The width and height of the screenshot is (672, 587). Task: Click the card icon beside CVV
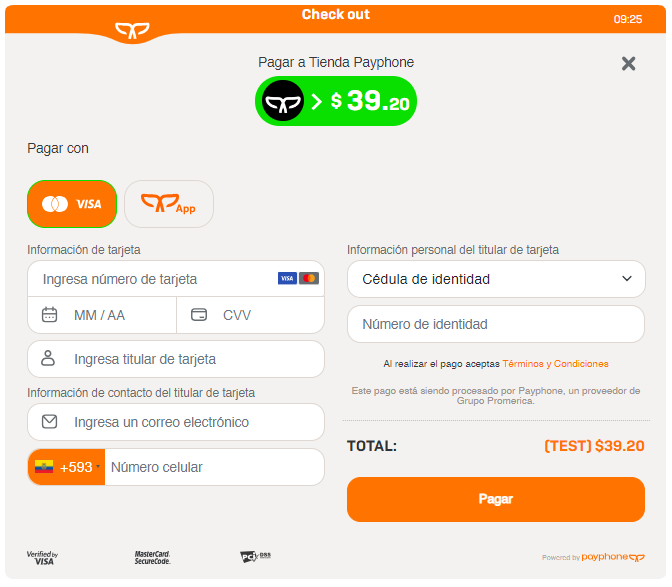tap(199, 314)
